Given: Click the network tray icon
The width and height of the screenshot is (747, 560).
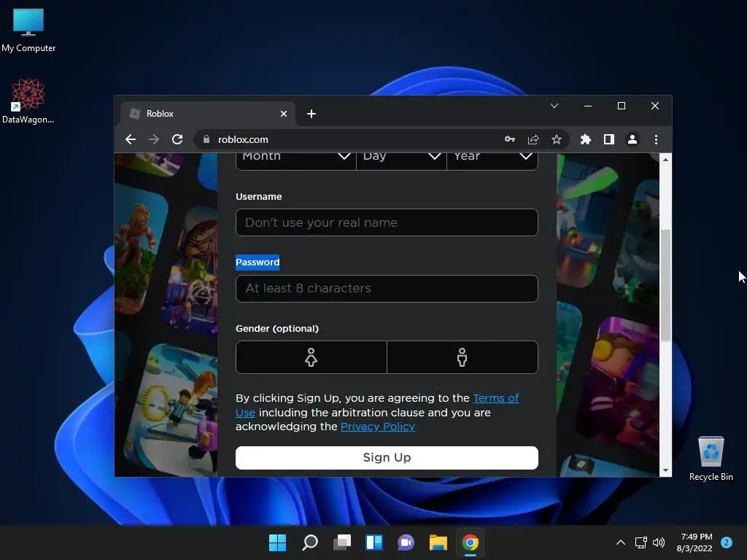Looking at the screenshot, I should [x=641, y=542].
